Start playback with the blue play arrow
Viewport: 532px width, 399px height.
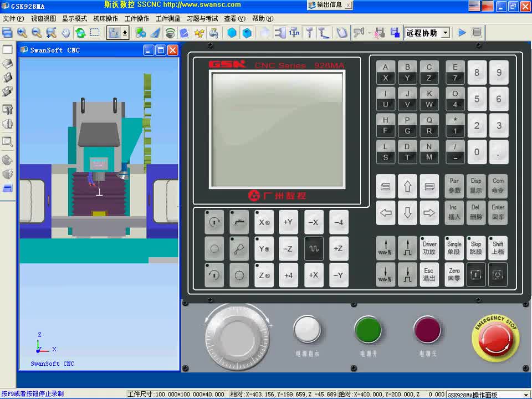(462, 33)
